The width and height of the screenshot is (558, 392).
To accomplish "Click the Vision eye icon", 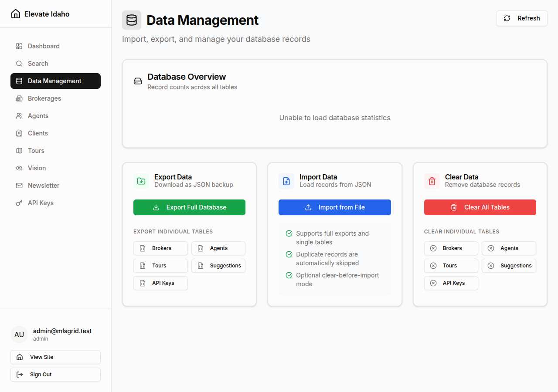I will (18, 168).
